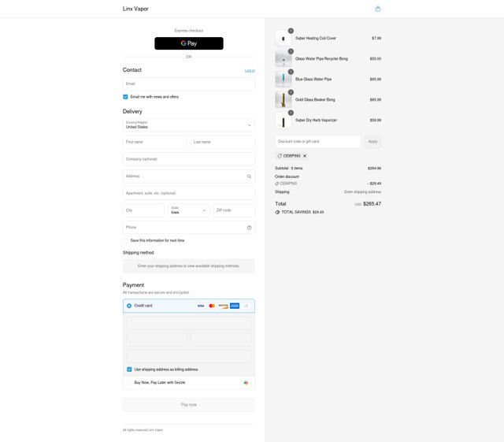Click the total amount $265.47
Image resolution: width=504 pixels, height=442 pixels.
[x=372, y=204]
